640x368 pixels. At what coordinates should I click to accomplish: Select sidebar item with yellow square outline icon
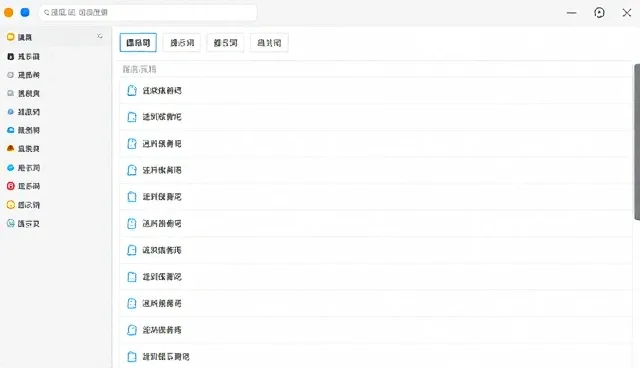tap(55, 37)
